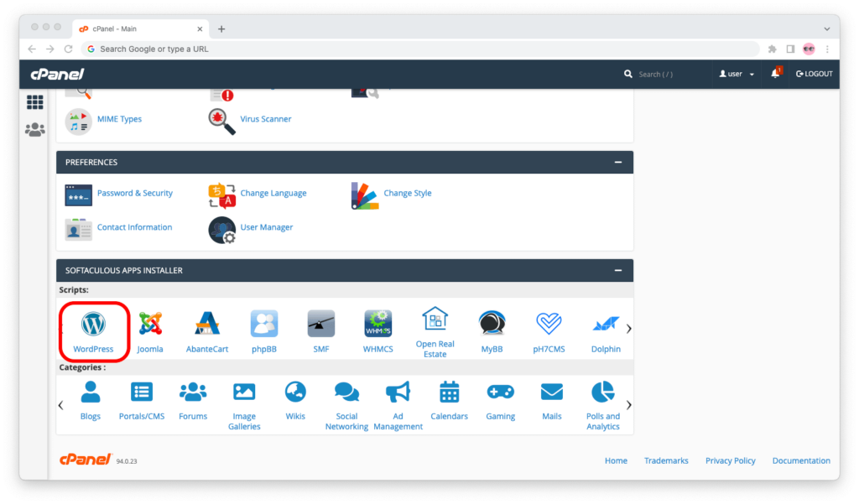The height and width of the screenshot is (504, 859).
Task: Go forward in browser history
Action: tap(49, 49)
